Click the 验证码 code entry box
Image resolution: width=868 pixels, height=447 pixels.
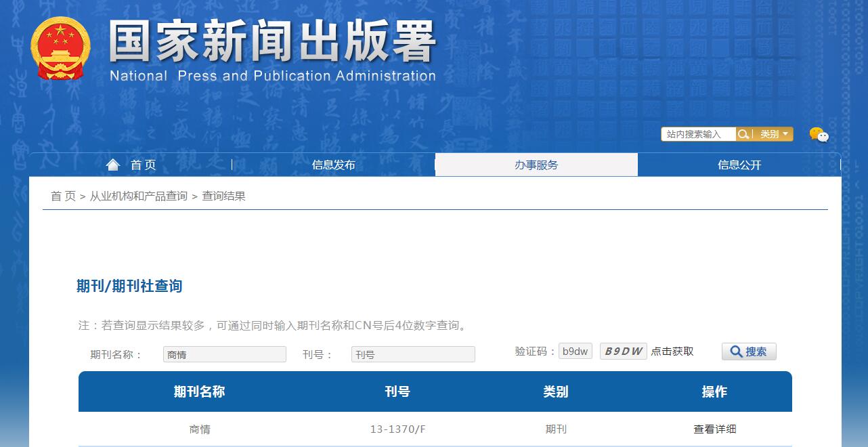click(x=575, y=351)
